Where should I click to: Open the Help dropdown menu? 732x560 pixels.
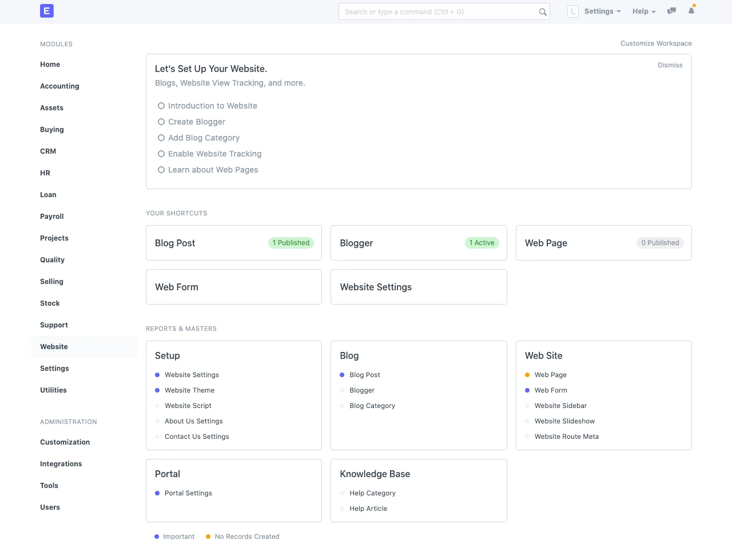point(643,11)
